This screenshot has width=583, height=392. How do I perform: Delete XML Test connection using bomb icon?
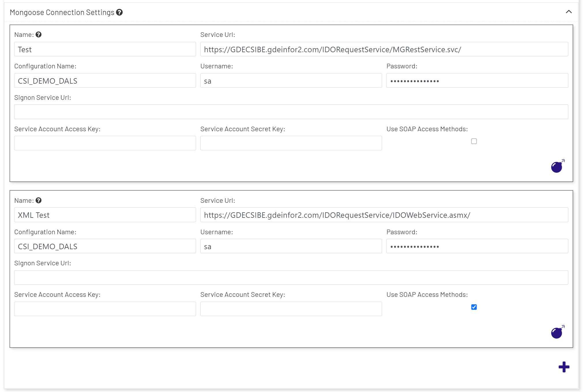pos(557,332)
